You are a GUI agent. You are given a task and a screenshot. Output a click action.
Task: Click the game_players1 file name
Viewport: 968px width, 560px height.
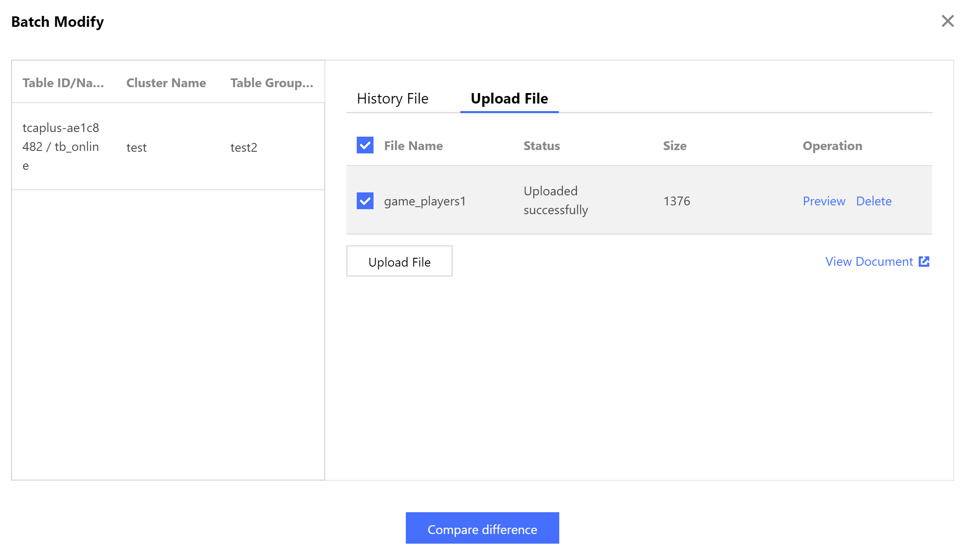425,201
